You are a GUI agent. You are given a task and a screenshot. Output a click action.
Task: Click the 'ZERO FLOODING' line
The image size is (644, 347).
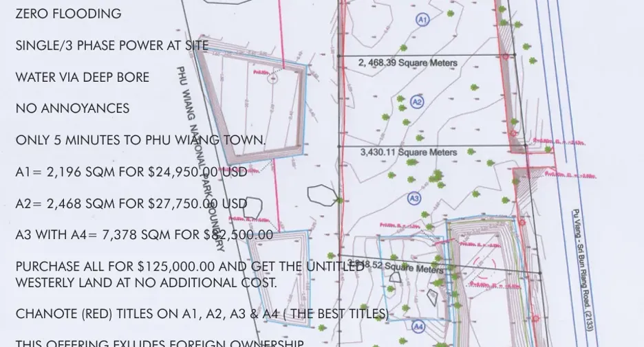tap(68, 14)
